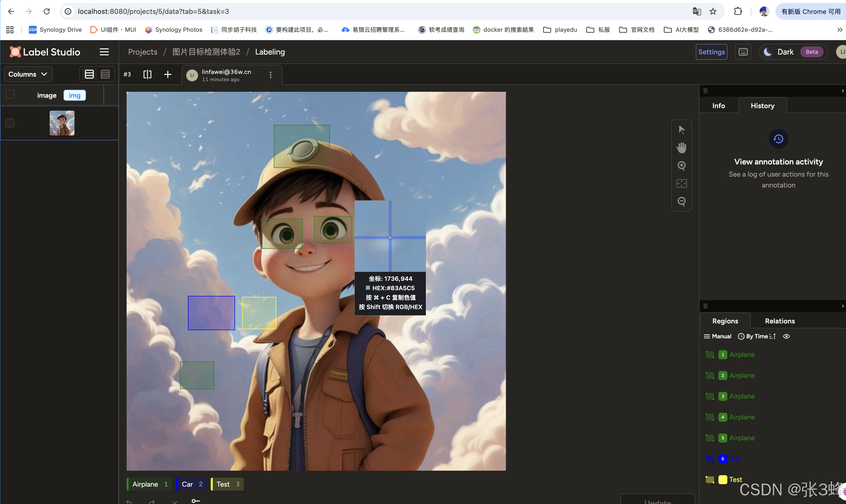Create new annotation with plus icon
The image size is (846, 504).
tap(168, 74)
